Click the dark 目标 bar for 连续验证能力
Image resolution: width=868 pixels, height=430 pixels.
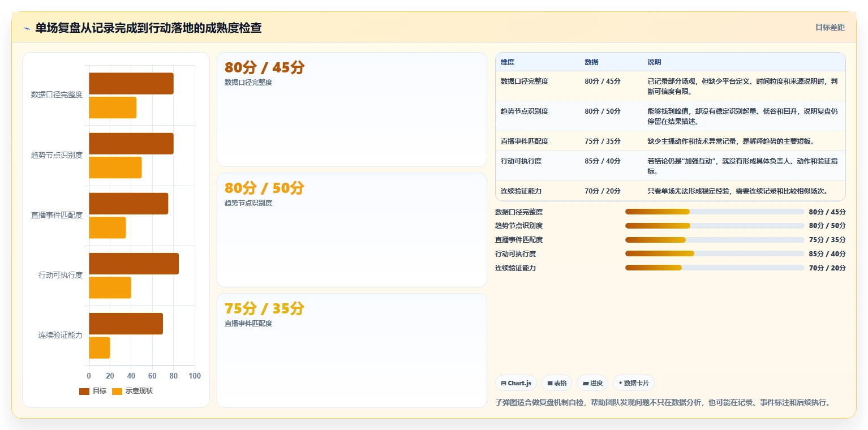[126, 324]
